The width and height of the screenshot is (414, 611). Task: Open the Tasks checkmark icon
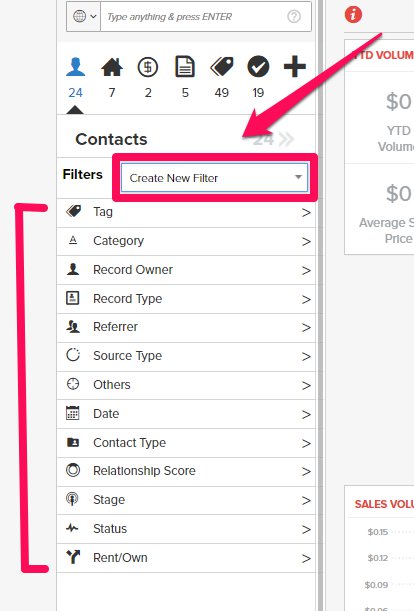(x=258, y=67)
